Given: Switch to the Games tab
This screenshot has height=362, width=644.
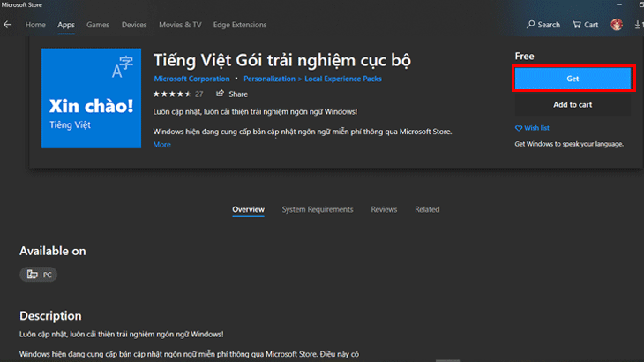Looking at the screenshot, I should click(x=98, y=25).
